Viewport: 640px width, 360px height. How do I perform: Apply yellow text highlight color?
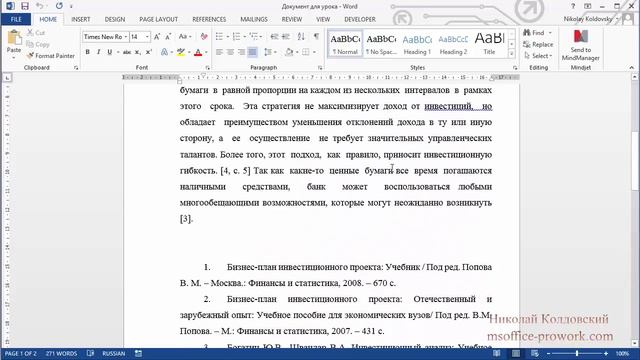point(181,52)
